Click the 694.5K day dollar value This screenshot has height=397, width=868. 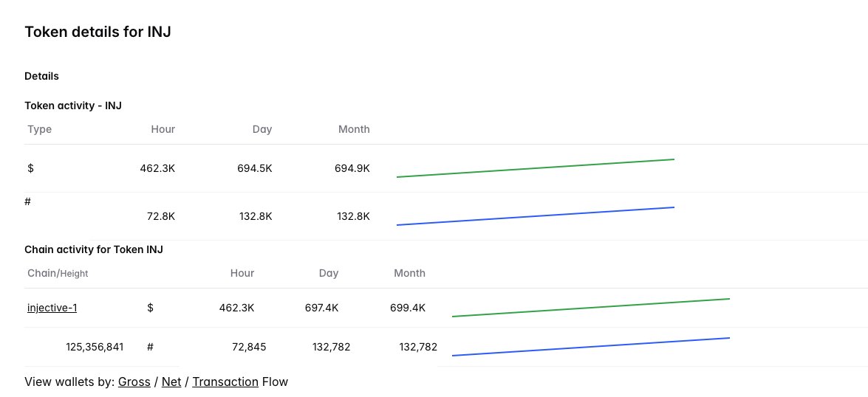(x=255, y=169)
